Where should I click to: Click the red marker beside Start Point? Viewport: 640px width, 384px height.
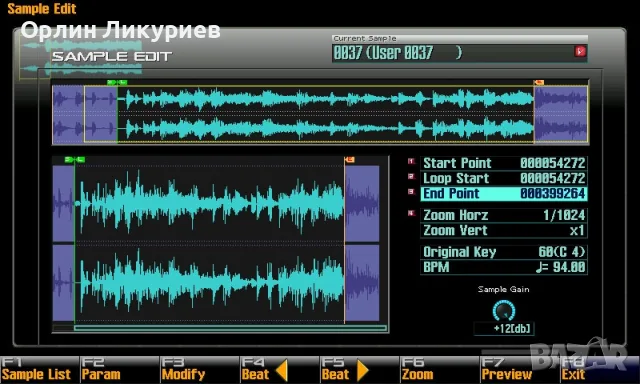411,162
